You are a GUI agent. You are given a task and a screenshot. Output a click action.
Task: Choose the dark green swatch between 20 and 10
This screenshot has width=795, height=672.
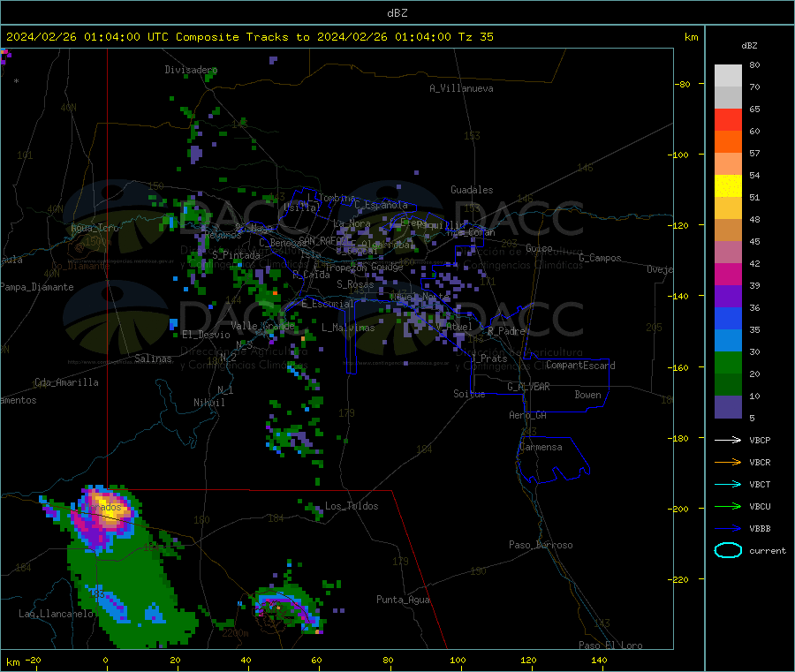tap(728, 385)
